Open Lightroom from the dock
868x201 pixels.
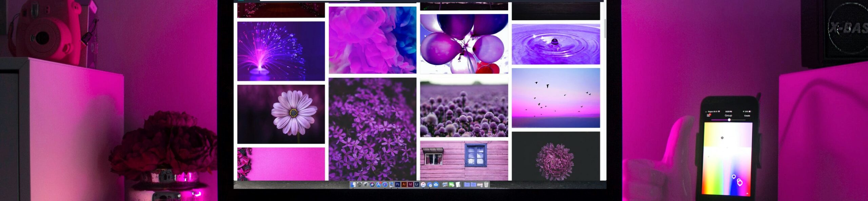click(x=417, y=184)
